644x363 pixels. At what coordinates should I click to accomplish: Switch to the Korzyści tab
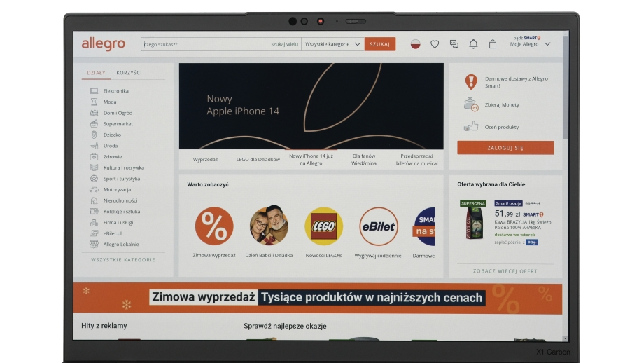point(129,73)
